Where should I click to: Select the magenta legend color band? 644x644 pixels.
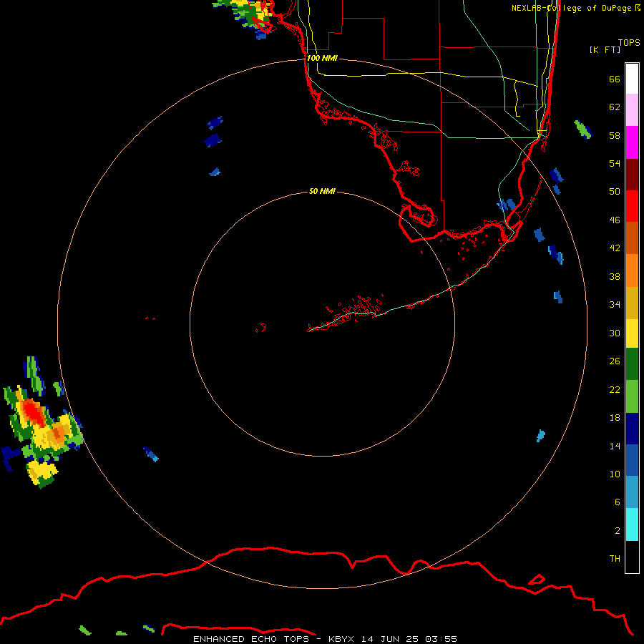[x=632, y=142]
